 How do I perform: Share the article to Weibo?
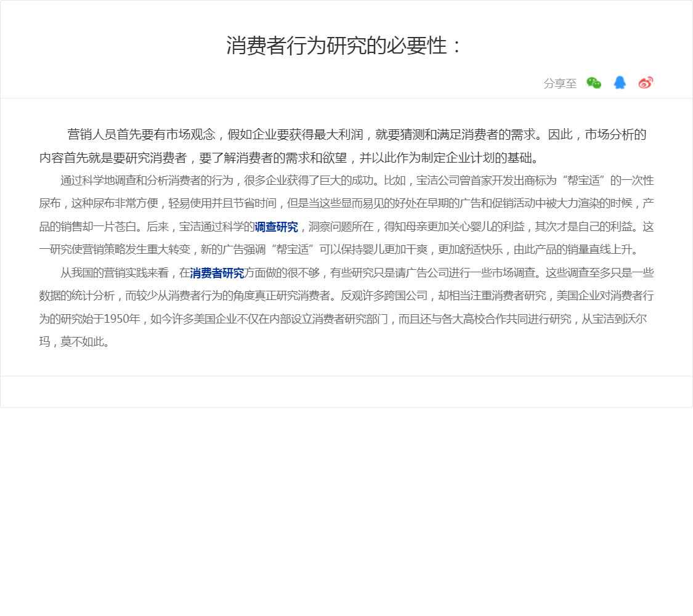(646, 83)
